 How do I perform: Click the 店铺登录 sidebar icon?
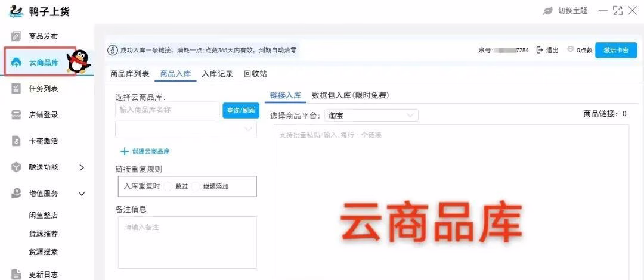click(x=16, y=115)
